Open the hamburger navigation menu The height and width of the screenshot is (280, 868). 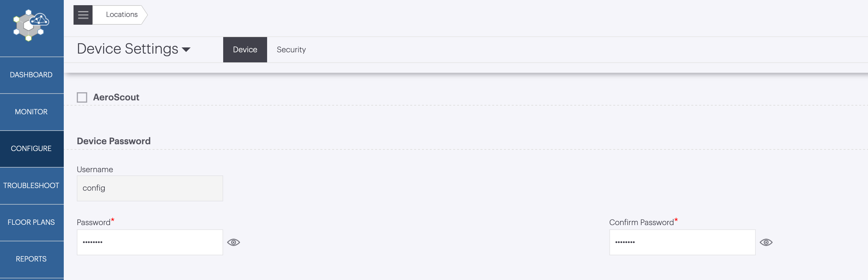[83, 15]
